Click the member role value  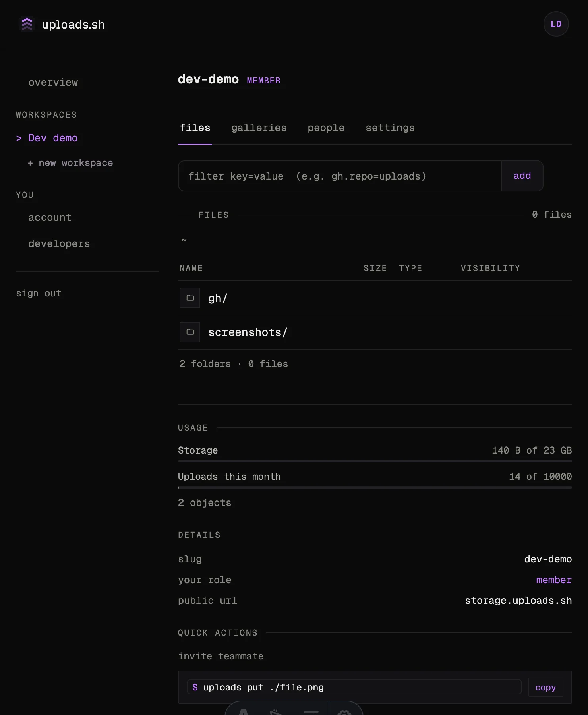(x=554, y=580)
